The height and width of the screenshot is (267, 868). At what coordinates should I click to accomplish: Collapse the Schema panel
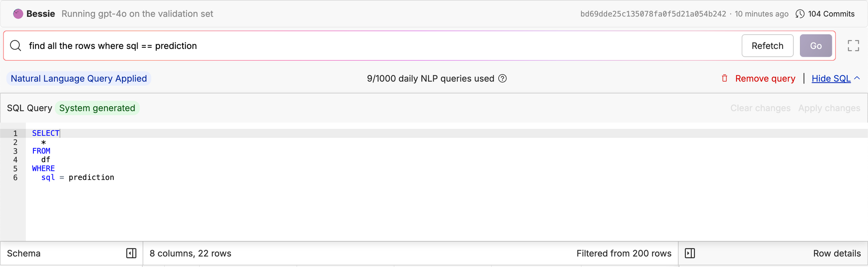[131, 253]
